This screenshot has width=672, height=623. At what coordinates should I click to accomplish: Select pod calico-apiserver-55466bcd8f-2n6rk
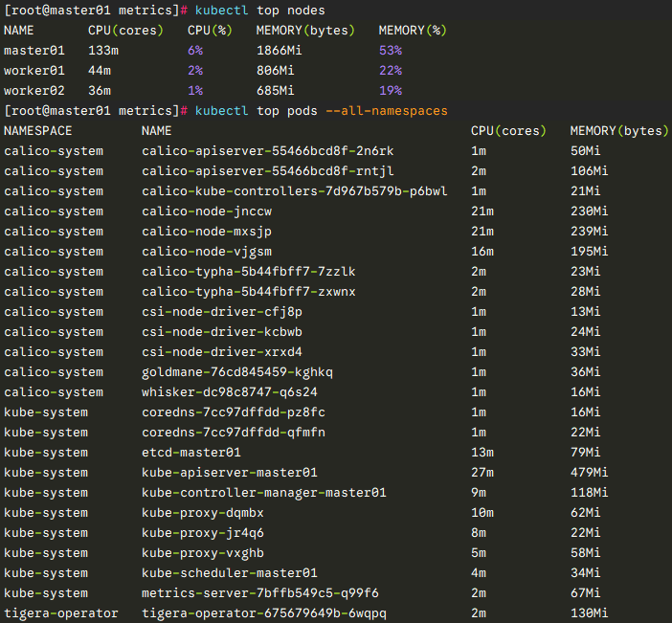point(268,151)
